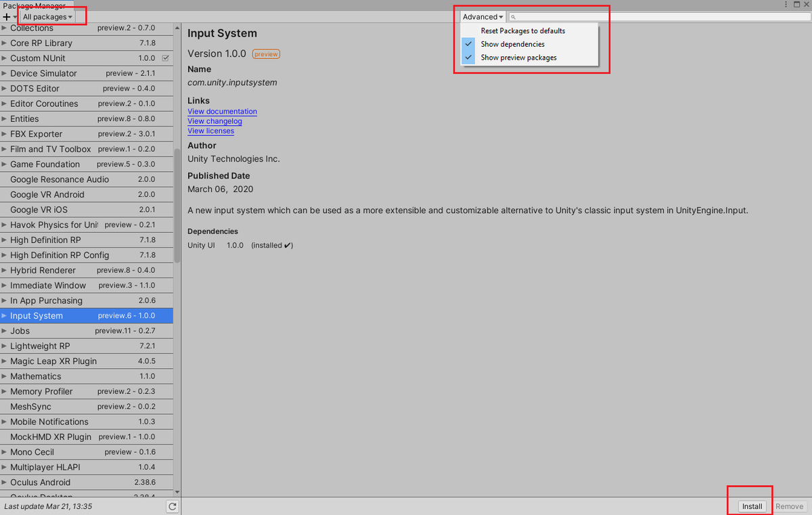812x515 pixels.
Task: Expand the Input System versions
Action: [4, 315]
